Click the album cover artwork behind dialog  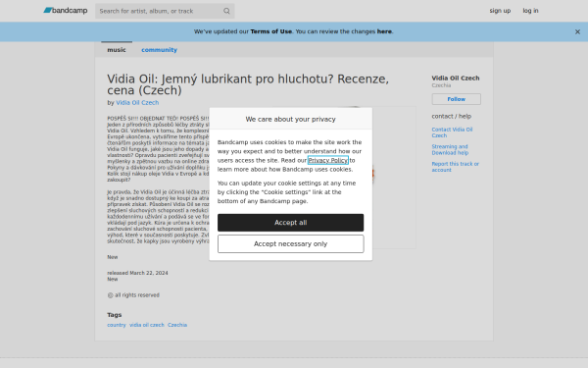pos(394,178)
